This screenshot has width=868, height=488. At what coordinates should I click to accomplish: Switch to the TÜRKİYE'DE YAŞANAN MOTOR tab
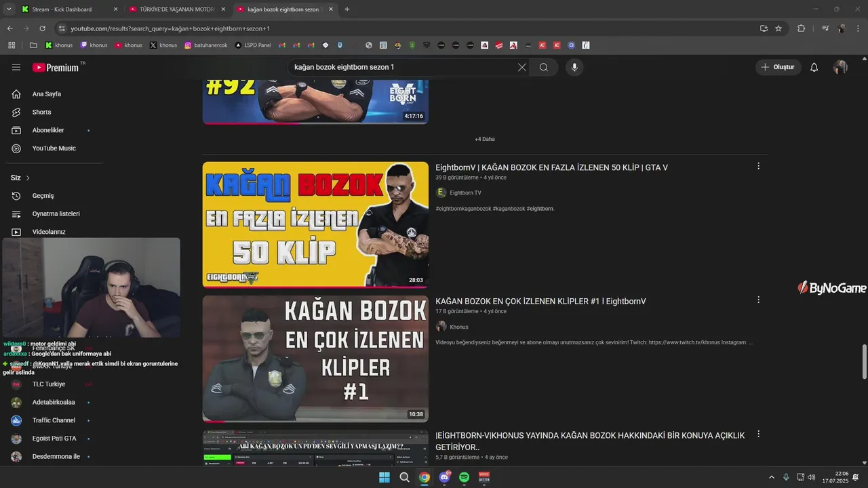pos(176,9)
